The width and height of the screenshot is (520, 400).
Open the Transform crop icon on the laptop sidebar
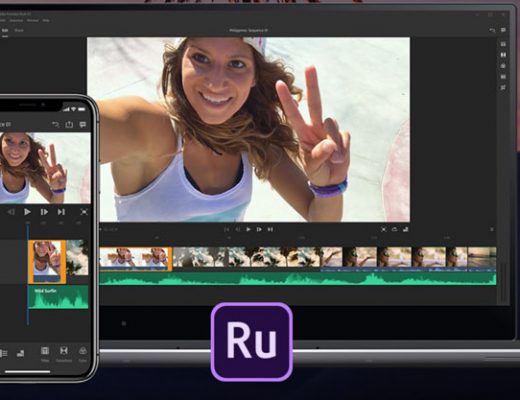503,88
